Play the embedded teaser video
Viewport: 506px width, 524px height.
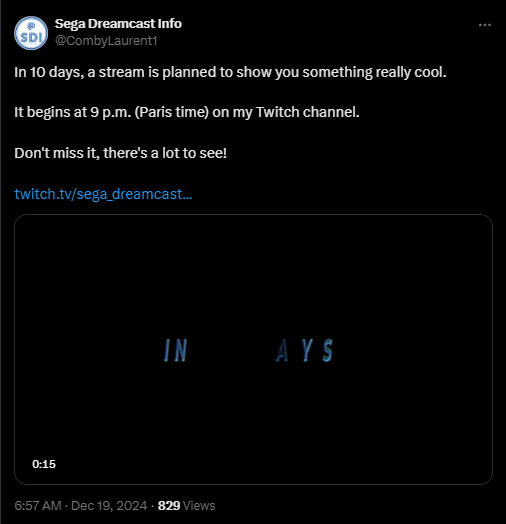coord(253,349)
